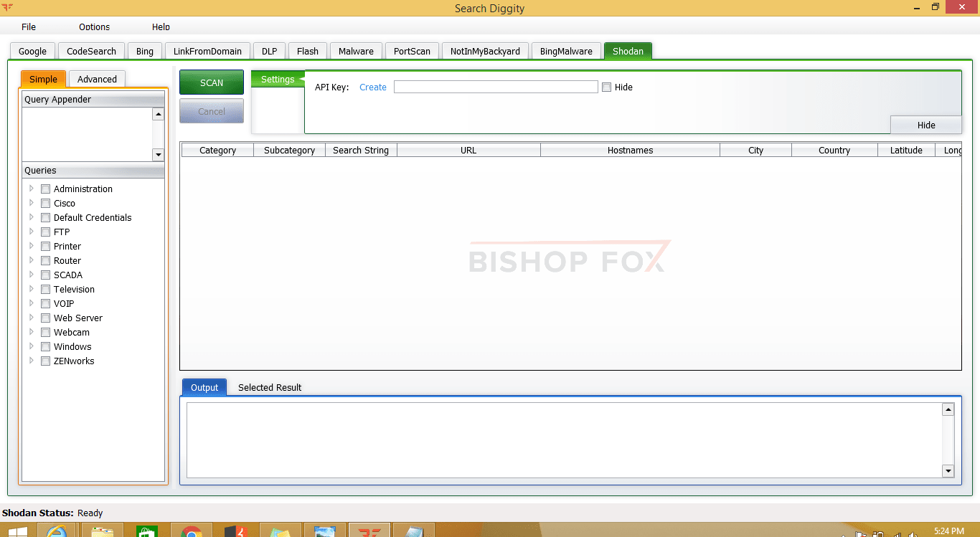Viewport: 980px width, 537px height.
Task: Open the Notepad taskbar icon
Action: (414, 531)
